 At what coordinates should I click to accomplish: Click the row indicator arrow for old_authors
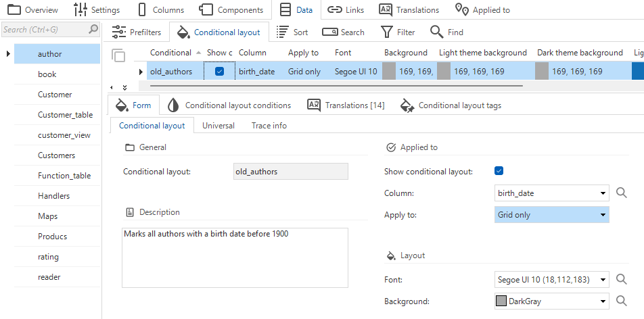pyautogui.click(x=141, y=72)
